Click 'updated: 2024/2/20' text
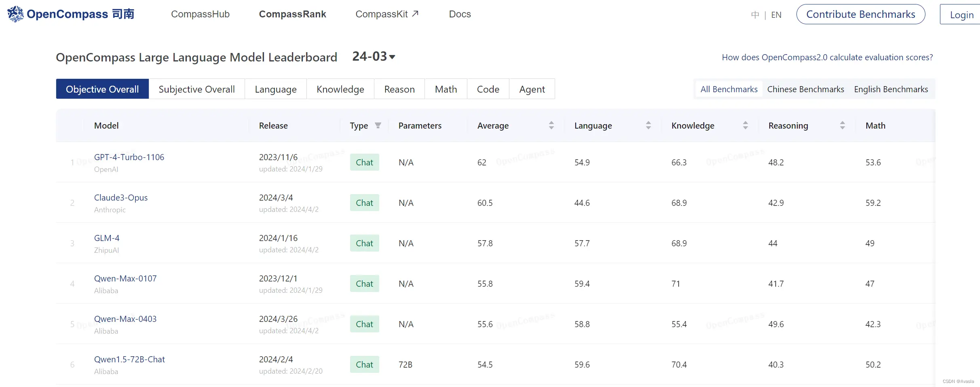The image size is (980, 387). coord(291,371)
